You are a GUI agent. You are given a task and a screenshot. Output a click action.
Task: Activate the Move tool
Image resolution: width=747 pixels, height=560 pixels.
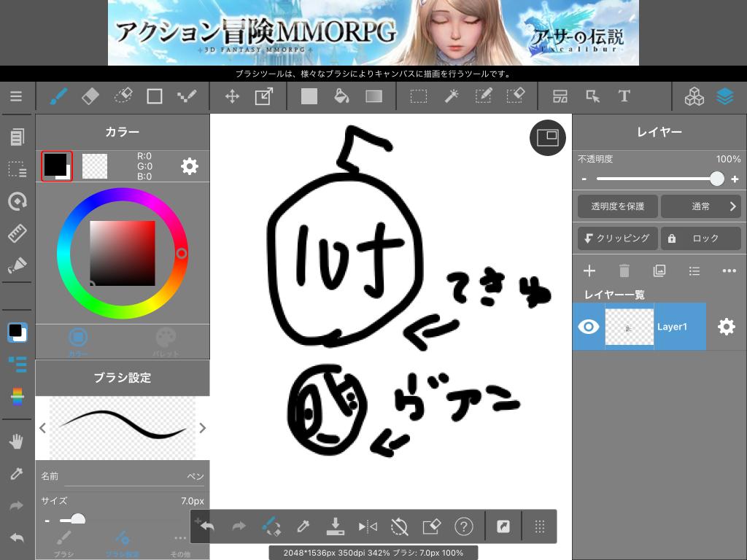(232, 96)
